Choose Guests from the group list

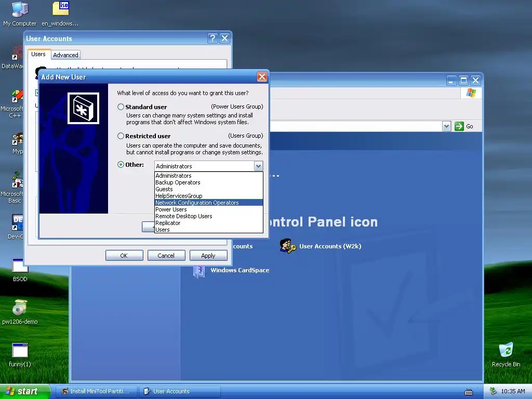pyautogui.click(x=209, y=189)
